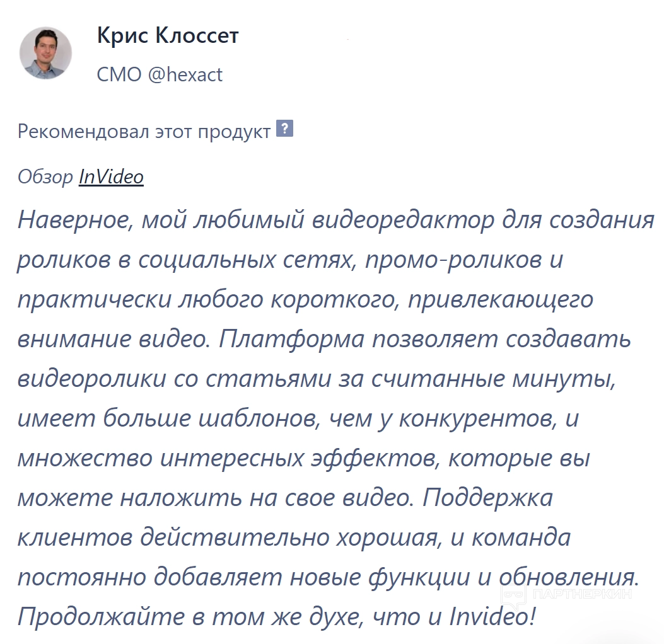Click Kris Klosset's profile photo
This screenshot has height=644, width=664.
click(x=46, y=53)
